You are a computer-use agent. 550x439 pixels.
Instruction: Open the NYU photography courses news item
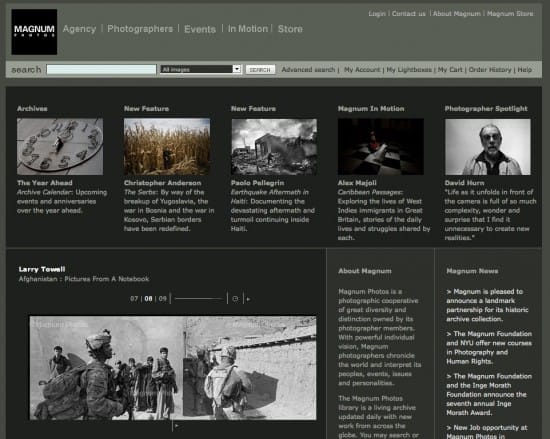489,347
